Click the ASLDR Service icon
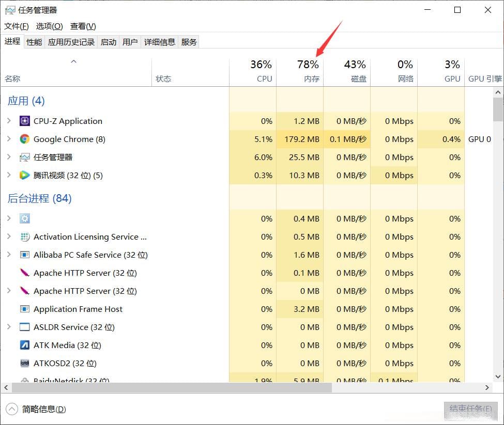 [25, 327]
